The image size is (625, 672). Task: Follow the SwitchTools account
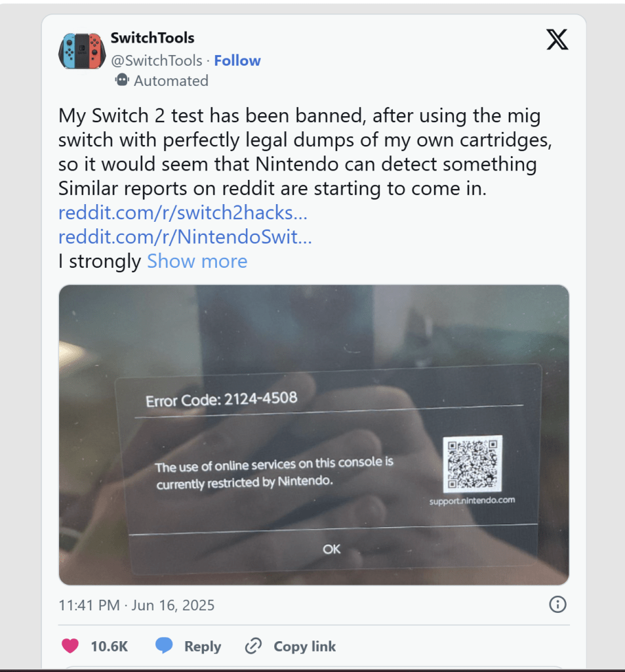coord(237,60)
